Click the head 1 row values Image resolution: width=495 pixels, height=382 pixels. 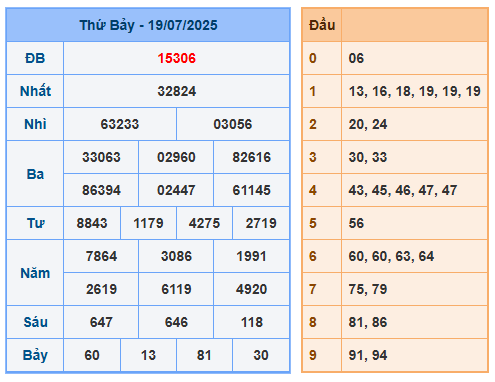[x=414, y=91]
